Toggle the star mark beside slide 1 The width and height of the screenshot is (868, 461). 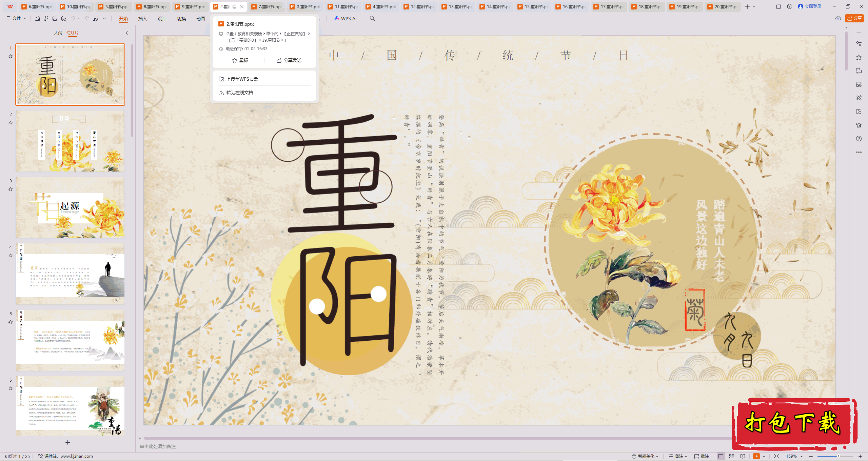pos(11,56)
